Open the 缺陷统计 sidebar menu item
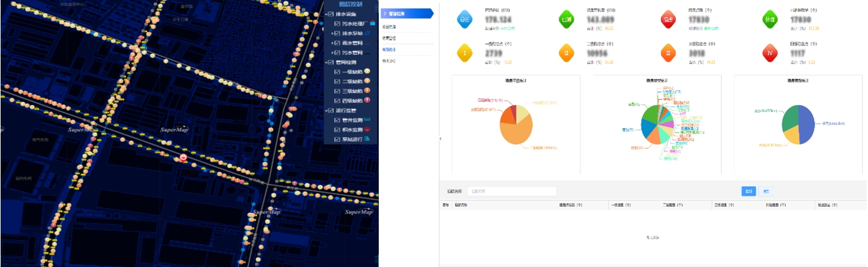Viewport: 868px width, 267px height. tap(390, 49)
